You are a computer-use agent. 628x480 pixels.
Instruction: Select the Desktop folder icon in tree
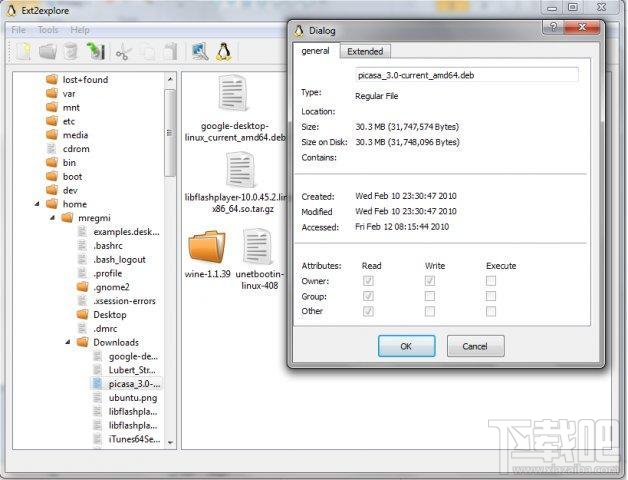pos(83,315)
